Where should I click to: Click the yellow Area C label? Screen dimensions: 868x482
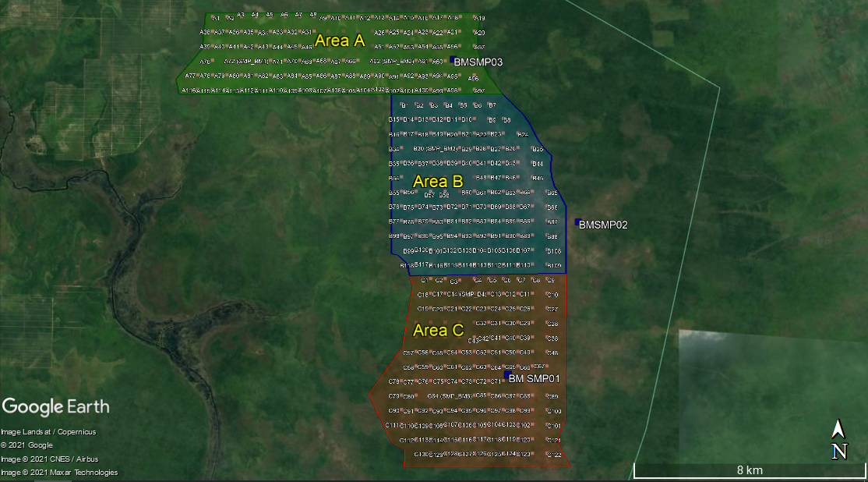(x=439, y=330)
